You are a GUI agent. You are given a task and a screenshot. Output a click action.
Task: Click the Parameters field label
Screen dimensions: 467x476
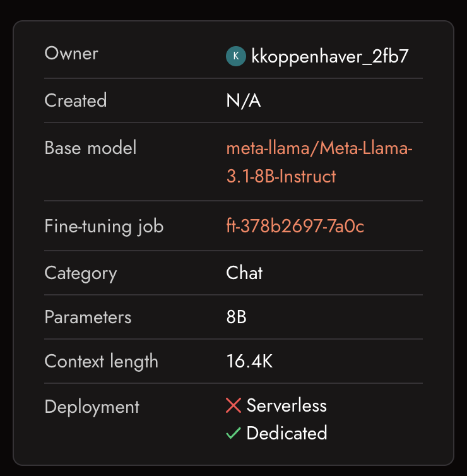click(88, 317)
